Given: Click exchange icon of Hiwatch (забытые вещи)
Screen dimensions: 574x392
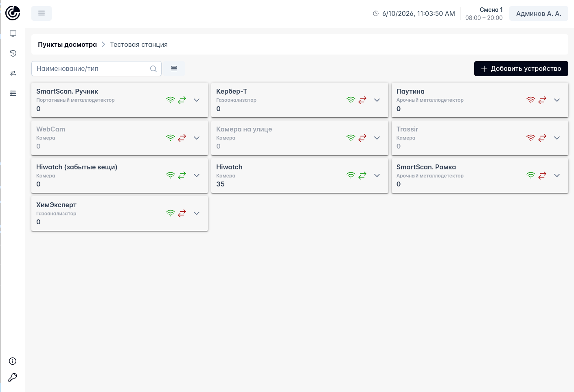Looking at the screenshot, I should (182, 175).
